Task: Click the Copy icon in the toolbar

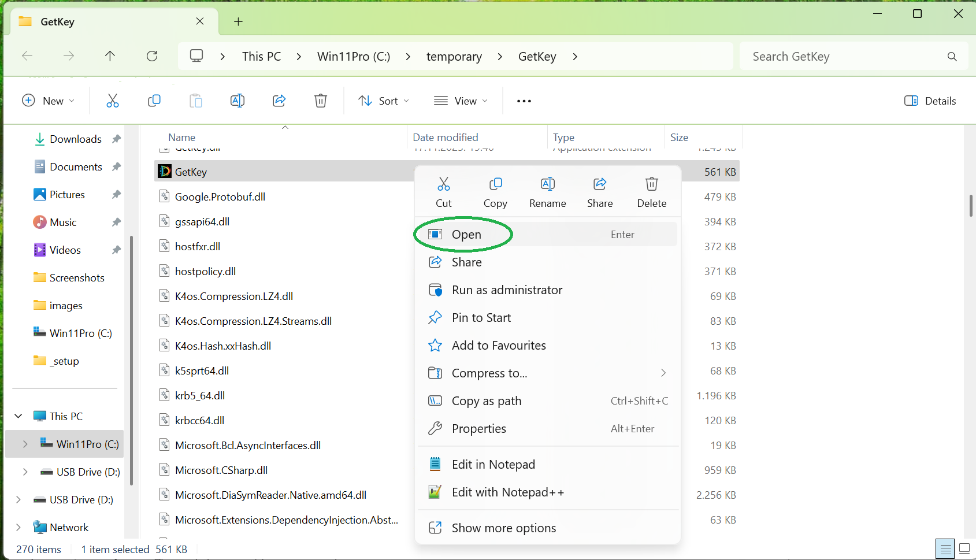Action: (x=154, y=101)
